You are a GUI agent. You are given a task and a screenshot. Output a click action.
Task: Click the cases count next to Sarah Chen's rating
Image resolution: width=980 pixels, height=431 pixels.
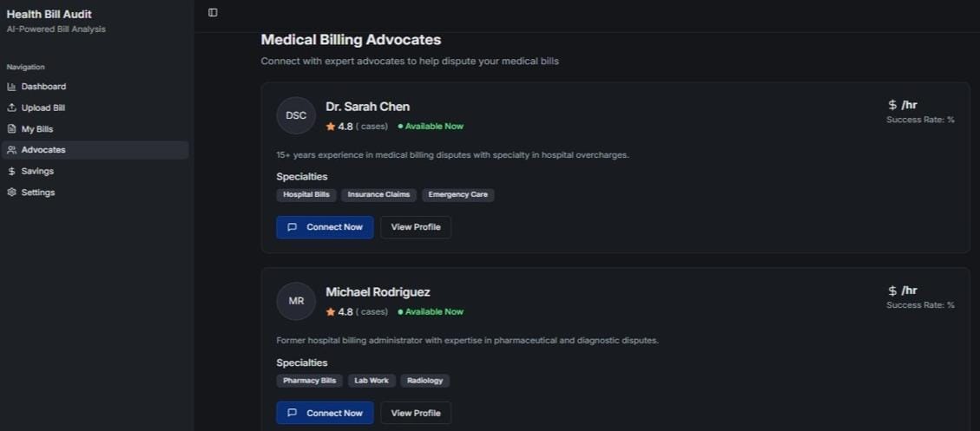pyautogui.click(x=372, y=126)
